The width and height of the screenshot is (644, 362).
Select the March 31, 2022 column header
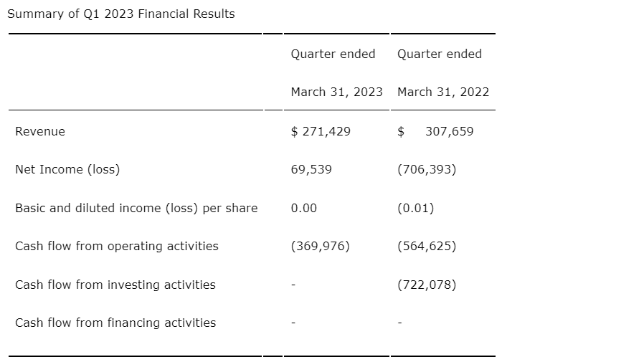(x=443, y=92)
